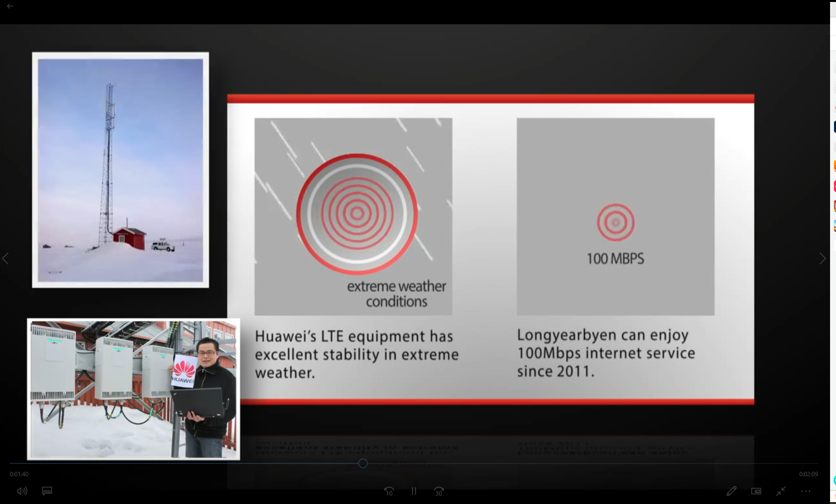The height and width of the screenshot is (504, 836).
Task: Click the extreme weather conditions graphic
Action: click(x=353, y=216)
